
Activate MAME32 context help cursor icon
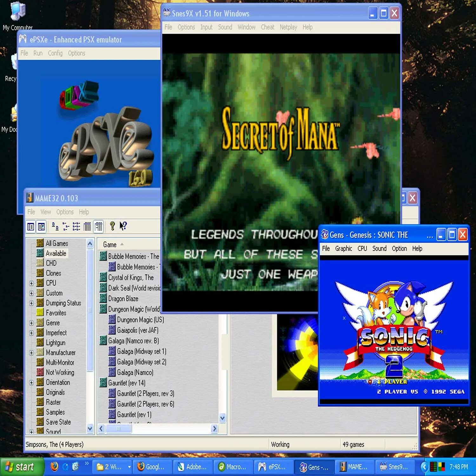(x=123, y=226)
